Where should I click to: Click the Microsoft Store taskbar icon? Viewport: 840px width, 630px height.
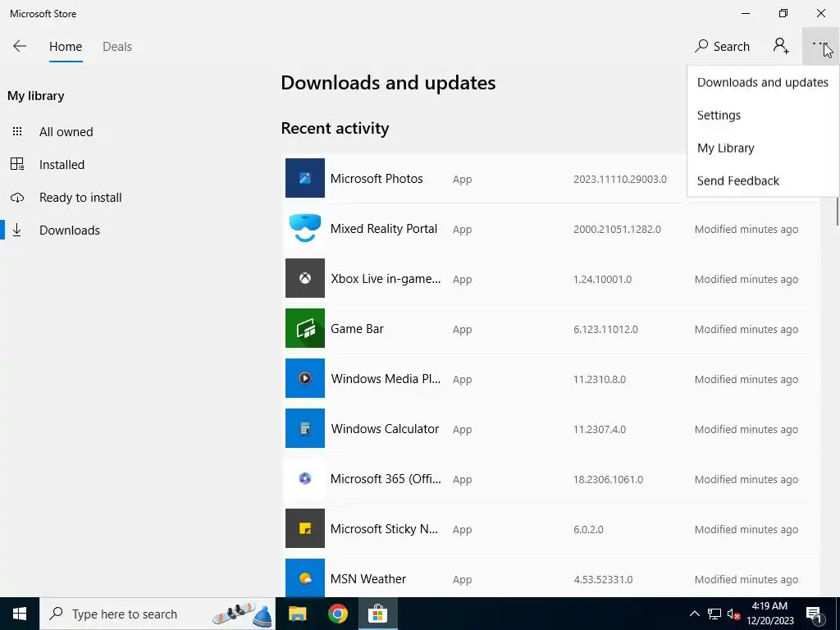[x=377, y=614]
